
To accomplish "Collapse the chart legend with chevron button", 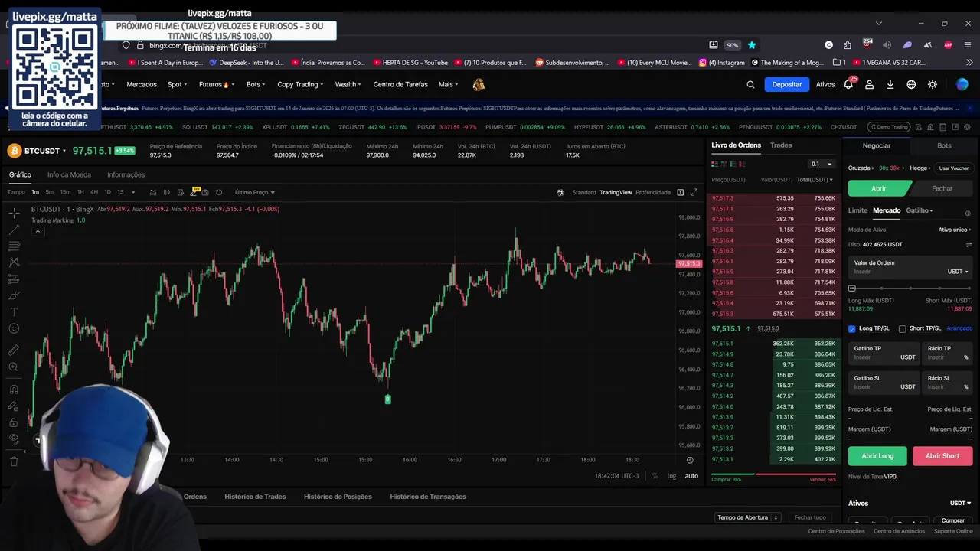I will pyautogui.click(x=38, y=231).
